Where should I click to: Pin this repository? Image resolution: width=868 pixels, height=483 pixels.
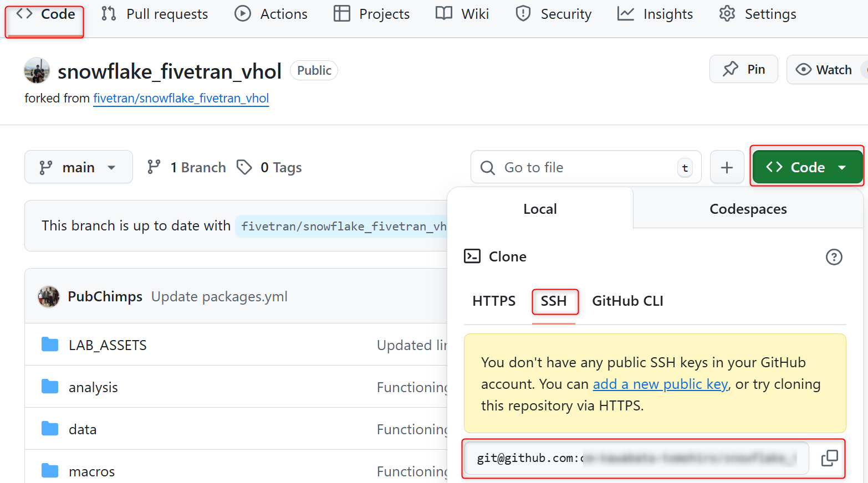click(x=744, y=69)
